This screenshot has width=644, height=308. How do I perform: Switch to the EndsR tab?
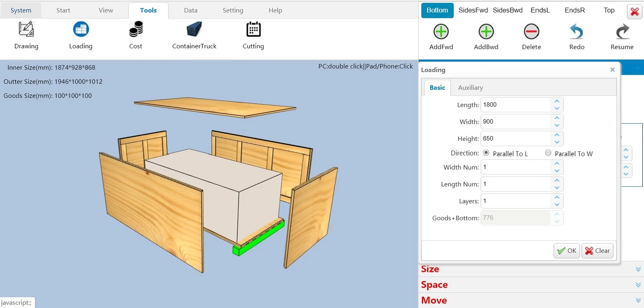tap(575, 10)
